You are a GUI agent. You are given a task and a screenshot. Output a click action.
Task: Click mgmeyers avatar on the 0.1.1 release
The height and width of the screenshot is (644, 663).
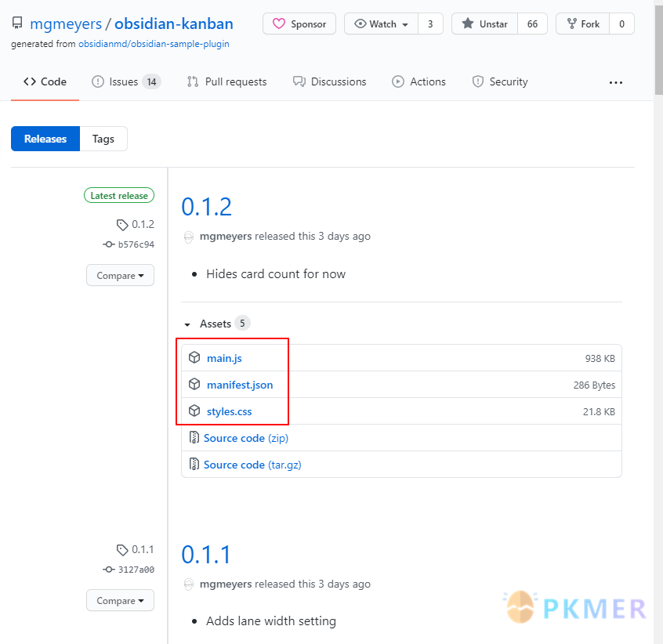coord(189,584)
